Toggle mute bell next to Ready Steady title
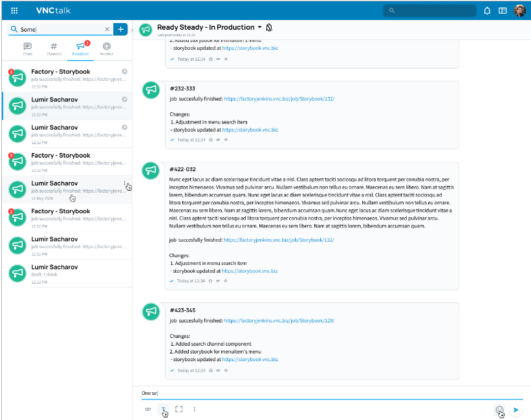The image size is (531, 420). [x=269, y=27]
